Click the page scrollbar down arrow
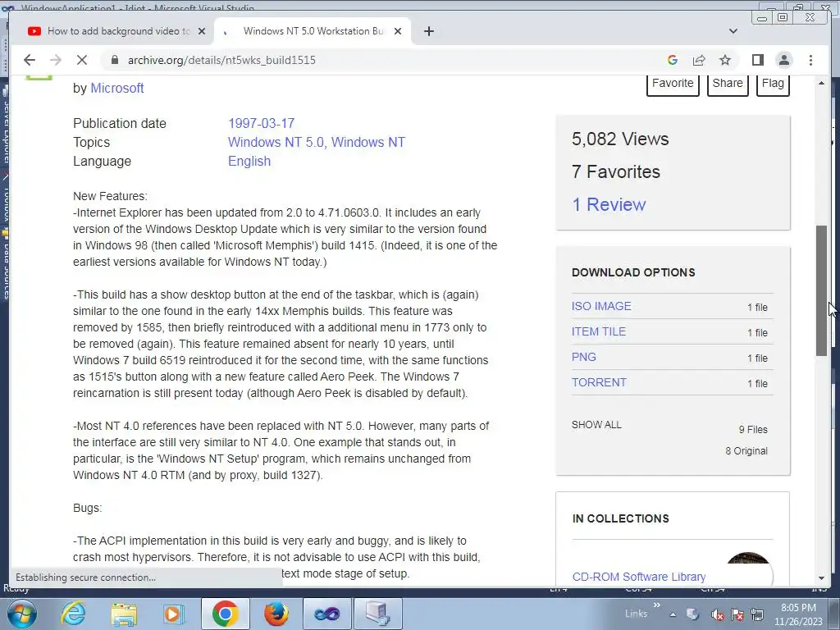This screenshot has width=840, height=630. pyautogui.click(x=821, y=578)
